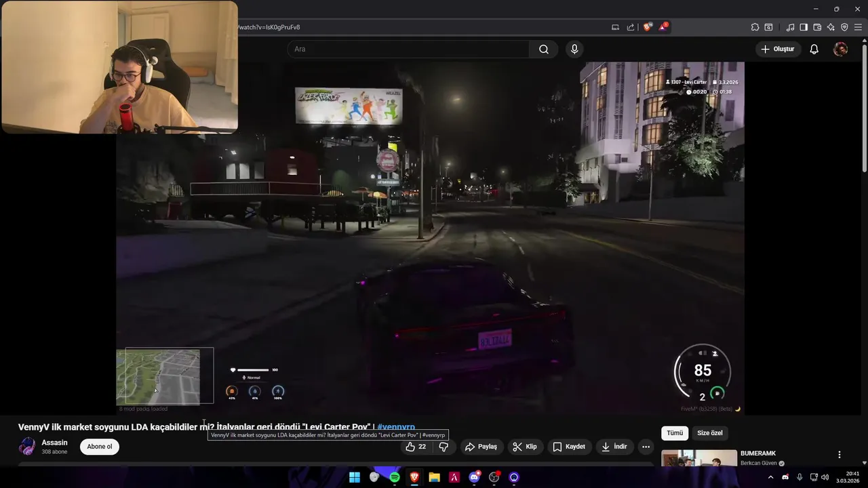The height and width of the screenshot is (488, 868).
Task: Open the media control music note icon
Action: pyautogui.click(x=790, y=27)
